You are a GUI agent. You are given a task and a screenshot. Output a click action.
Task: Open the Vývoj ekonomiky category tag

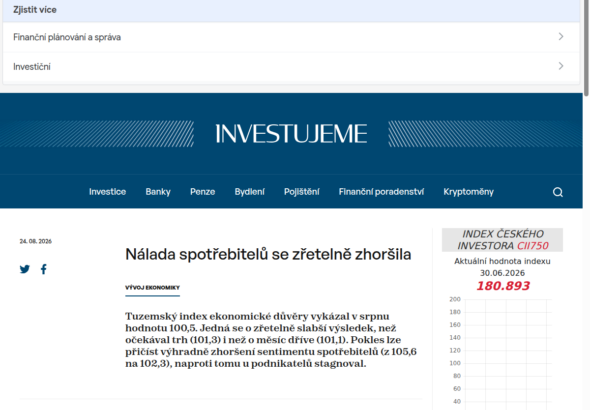click(x=152, y=288)
